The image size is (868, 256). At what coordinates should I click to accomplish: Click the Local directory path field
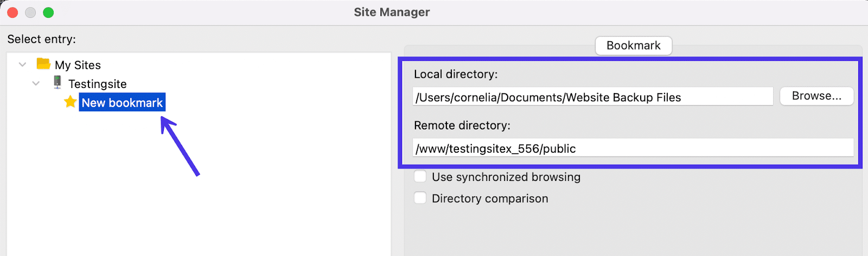[x=592, y=97]
